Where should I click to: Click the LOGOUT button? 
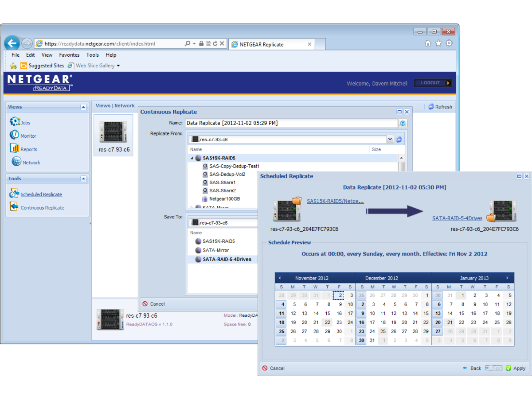point(433,83)
